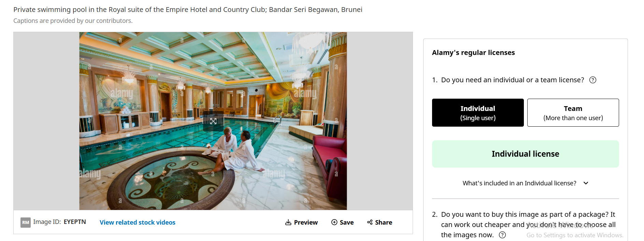Click the Preview button text
The image size is (644, 241).
coord(306,223)
